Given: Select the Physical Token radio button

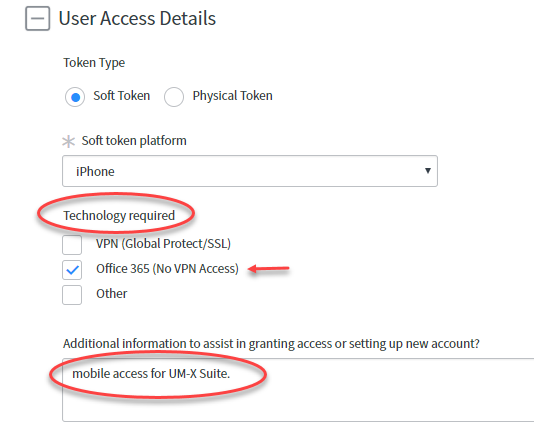Looking at the screenshot, I should (174, 97).
